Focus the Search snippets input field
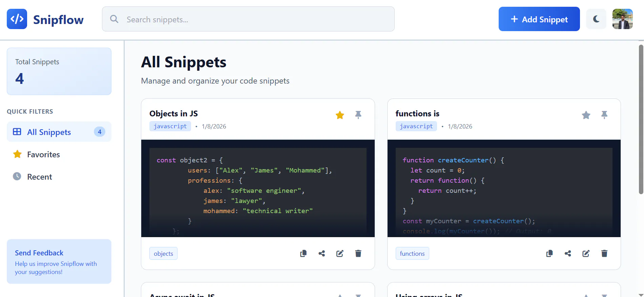The height and width of the screenshot is (297, 644). 248,19
